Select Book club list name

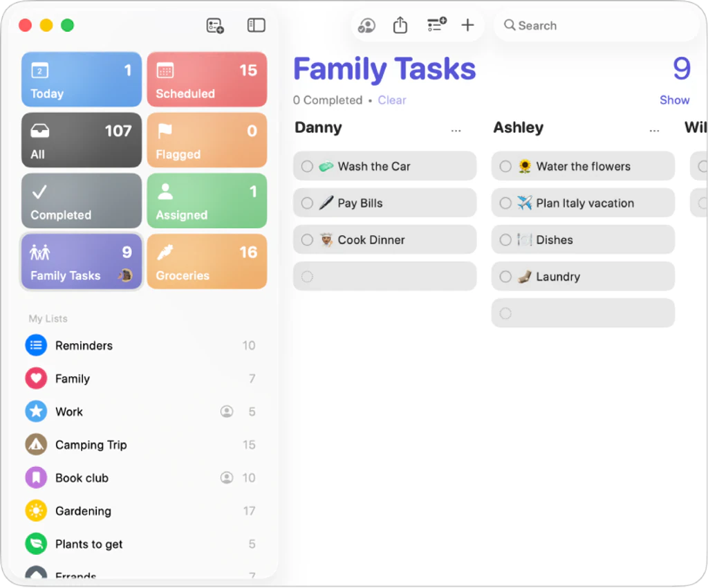point(82,478)
